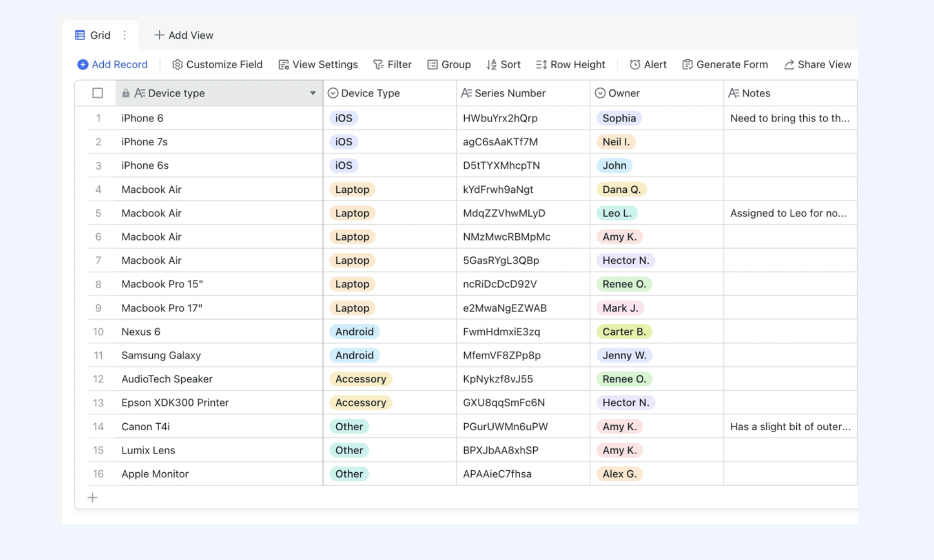
Task: Open the Filter options
Action: click(392, 64)
